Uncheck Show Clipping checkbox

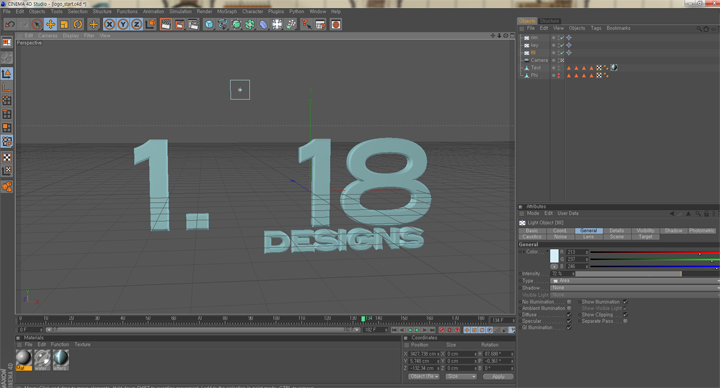pos(625,315)
